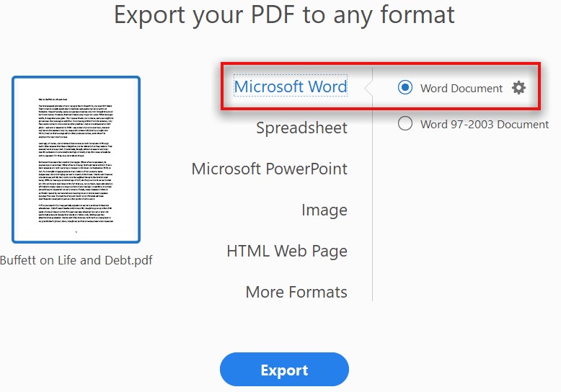Click the file name Buffett on Life and Debt.pdf

[76, 260]
